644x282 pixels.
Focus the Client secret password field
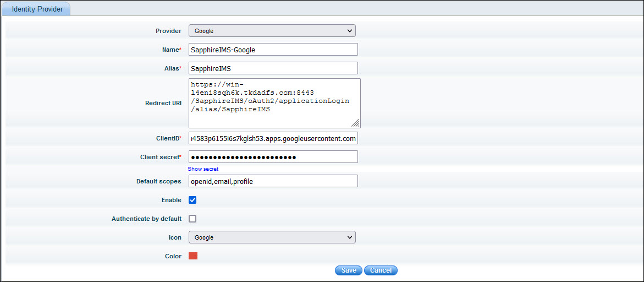(x=273, y=157)
